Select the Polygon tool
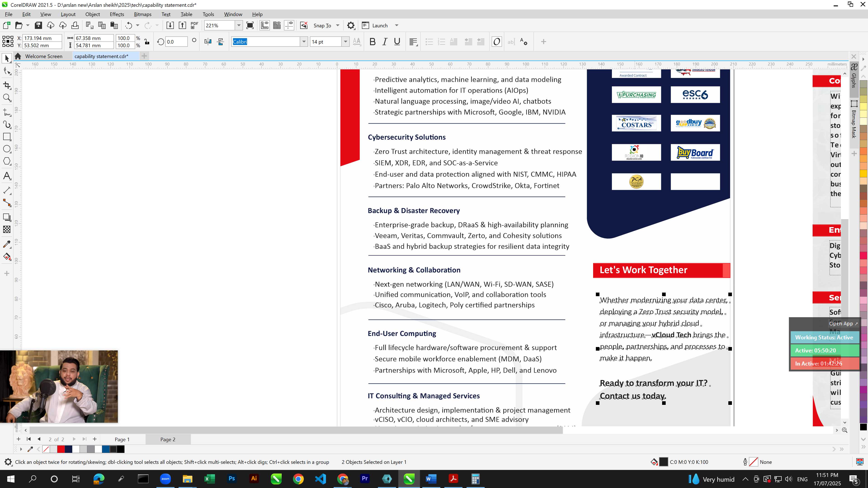 point(7,161)
